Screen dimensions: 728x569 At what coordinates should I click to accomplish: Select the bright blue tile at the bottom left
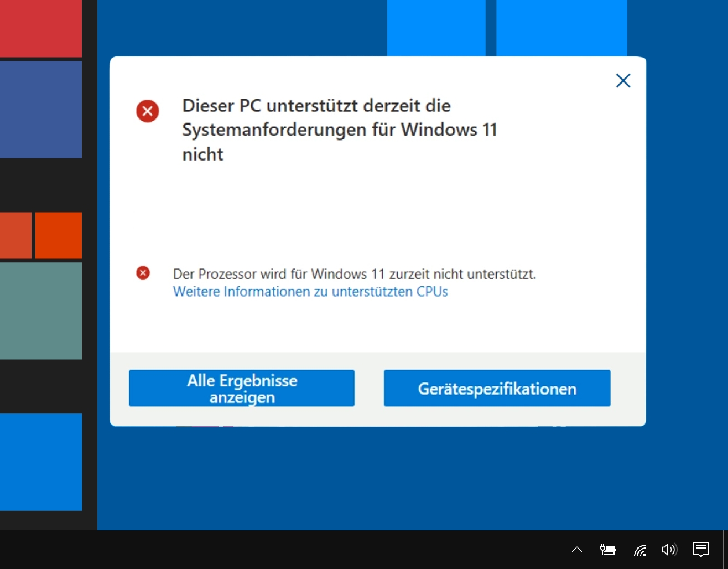[40, 462]
